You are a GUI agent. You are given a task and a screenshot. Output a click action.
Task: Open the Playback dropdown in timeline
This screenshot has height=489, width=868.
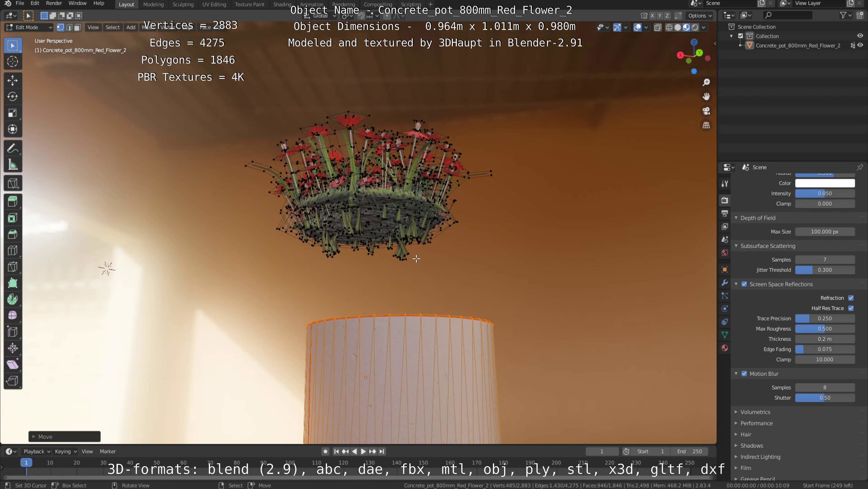(37, 452)
